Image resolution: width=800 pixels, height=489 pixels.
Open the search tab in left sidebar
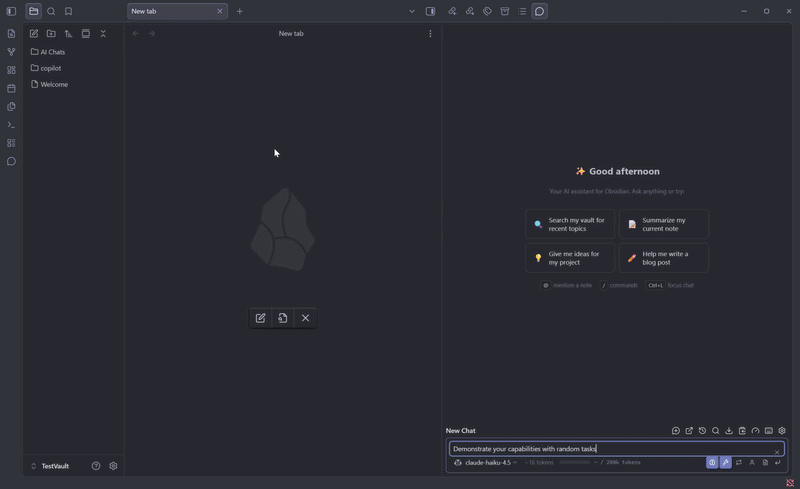tap(51, 11)
